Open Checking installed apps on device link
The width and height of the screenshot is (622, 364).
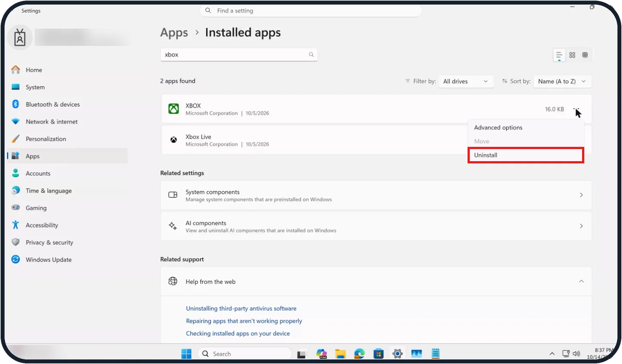pyautogui.click(x=238, y=334)
